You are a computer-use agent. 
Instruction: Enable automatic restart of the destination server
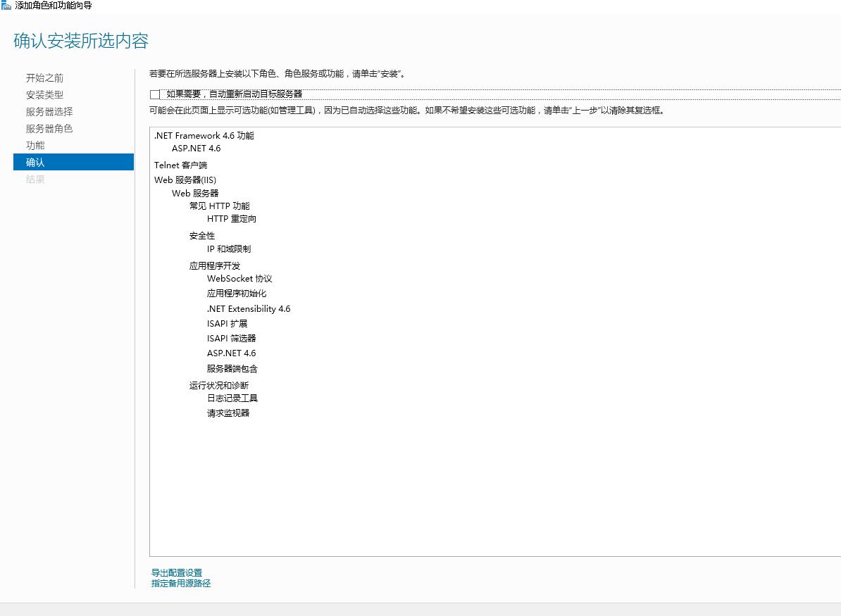point(155,94)
